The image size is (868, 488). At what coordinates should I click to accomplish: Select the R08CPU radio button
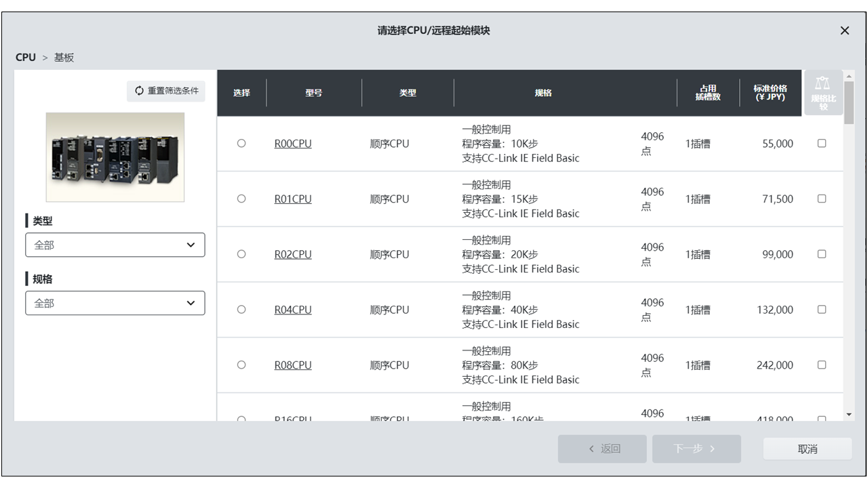(x=241, y=365)
